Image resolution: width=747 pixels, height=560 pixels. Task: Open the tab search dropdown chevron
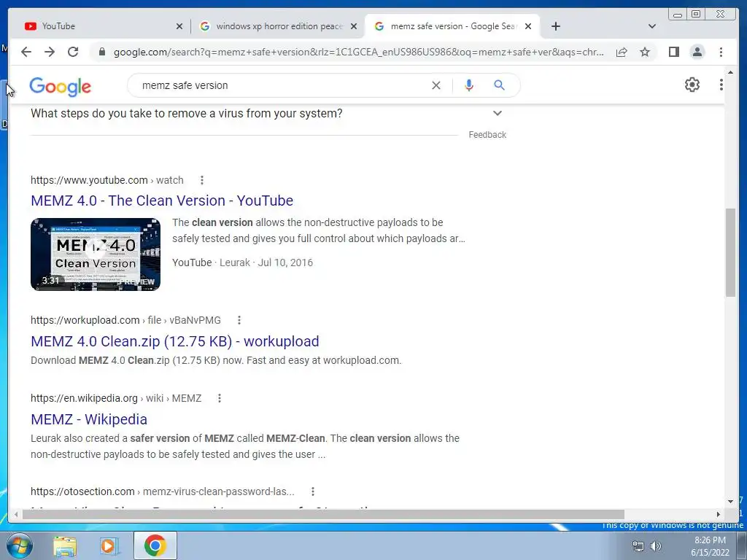pyautogui.click(x=652, y=26)
